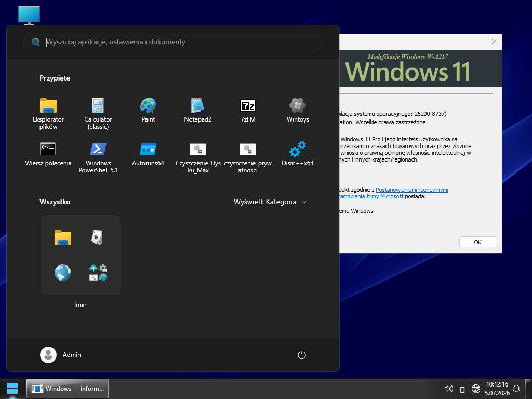Expand the multi-app cluster in Inne group

click(x=98, y=272)
